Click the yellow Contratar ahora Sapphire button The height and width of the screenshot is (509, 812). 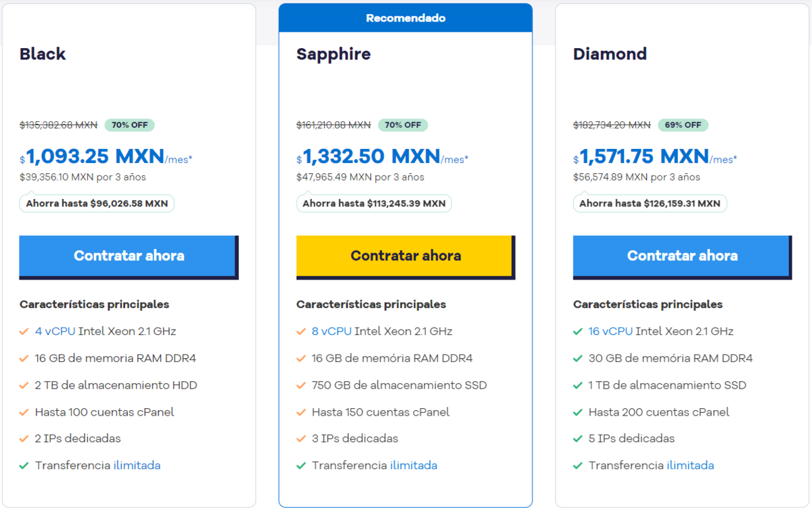click(x=405, y=256)
